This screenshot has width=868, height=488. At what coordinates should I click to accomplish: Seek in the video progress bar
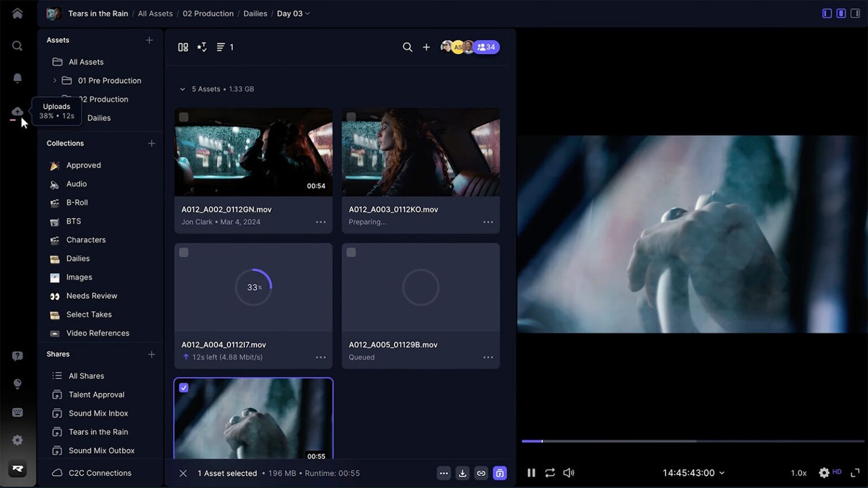point(693,441)
